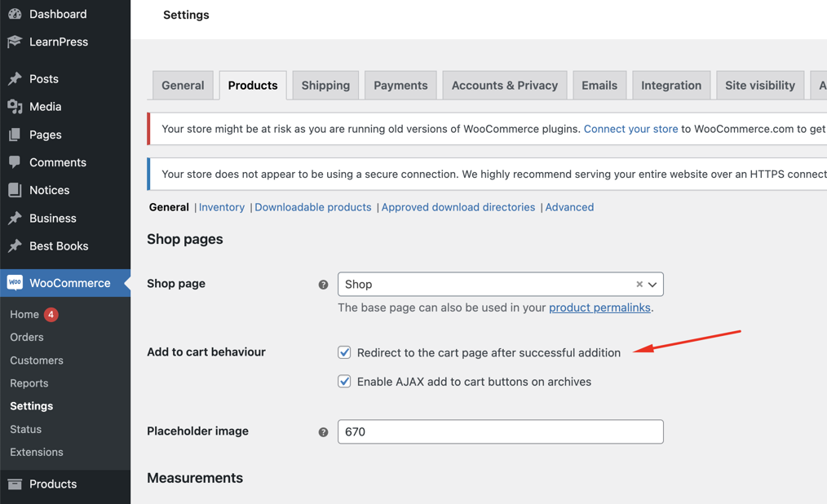
Task: Click the red Home notification badge 4
Action: [x=51, y=314]
